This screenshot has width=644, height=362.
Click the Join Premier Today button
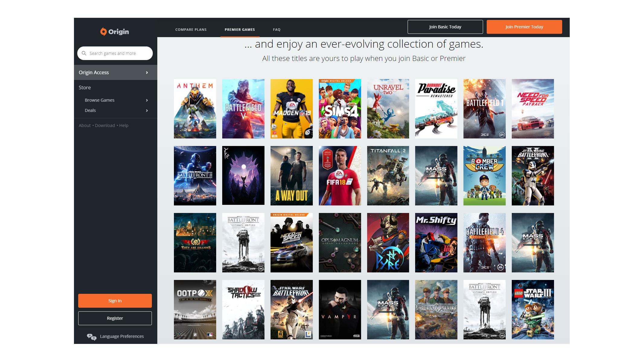coord(524,27)
